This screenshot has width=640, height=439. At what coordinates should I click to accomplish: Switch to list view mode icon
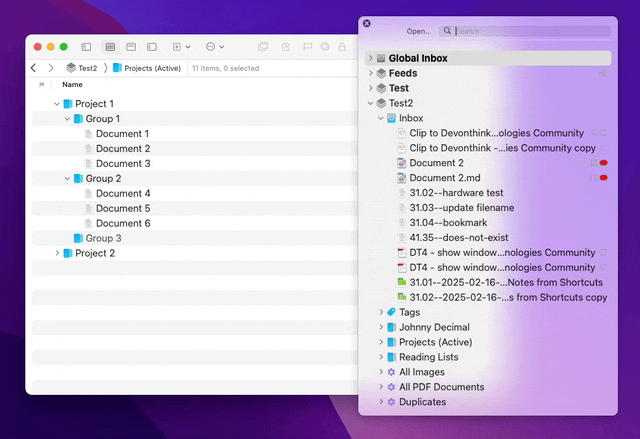[x=109, y=47]
